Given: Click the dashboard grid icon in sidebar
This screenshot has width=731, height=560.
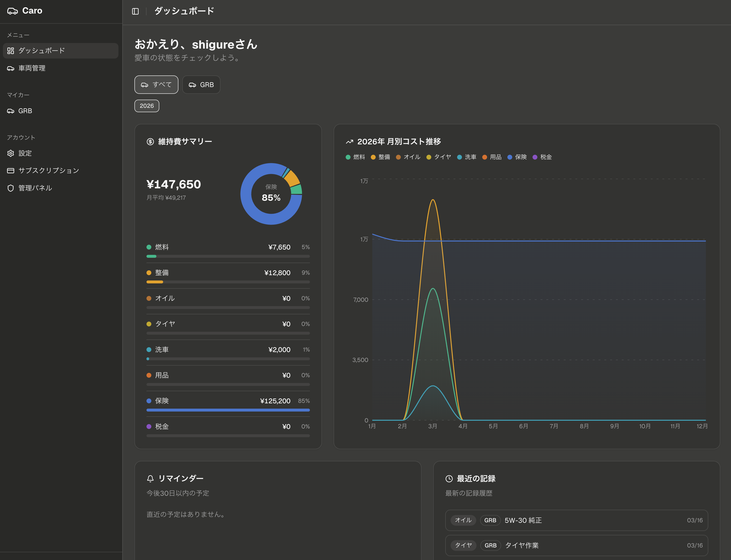Looking at the screenshot, I should [x=11, y=51].
